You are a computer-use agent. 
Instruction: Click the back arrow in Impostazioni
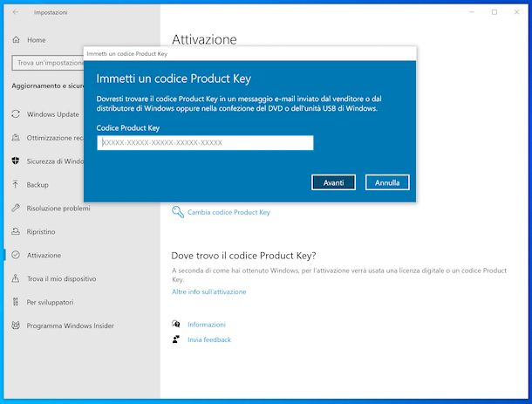(16, 12)
